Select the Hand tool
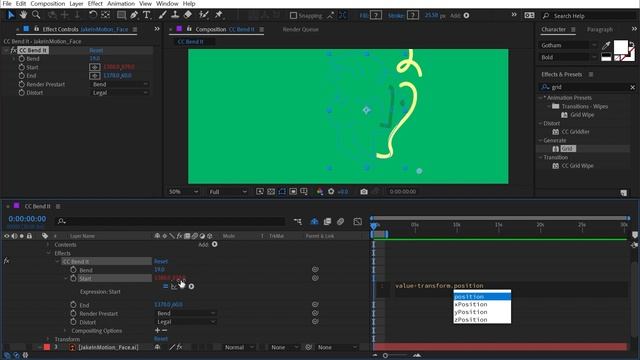The height and width of the screenshot is (360, 640). (23, 15)
